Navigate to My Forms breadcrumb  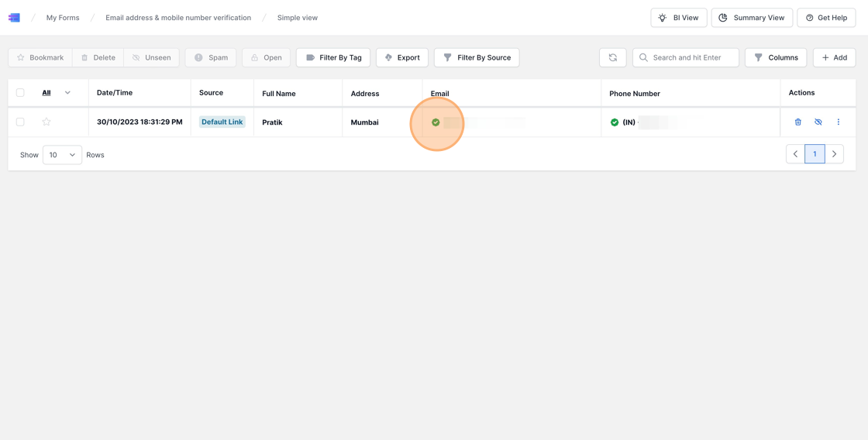click(63, 18)
